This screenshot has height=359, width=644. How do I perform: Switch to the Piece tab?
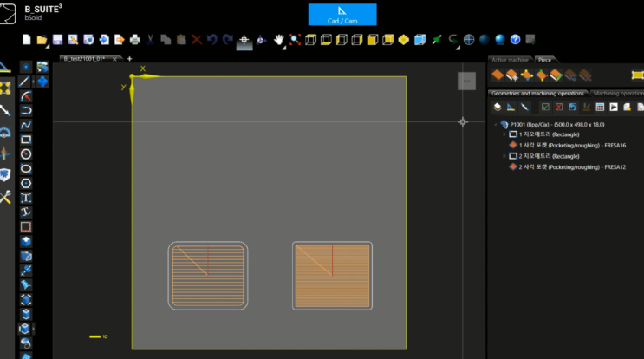click(544, 60)
